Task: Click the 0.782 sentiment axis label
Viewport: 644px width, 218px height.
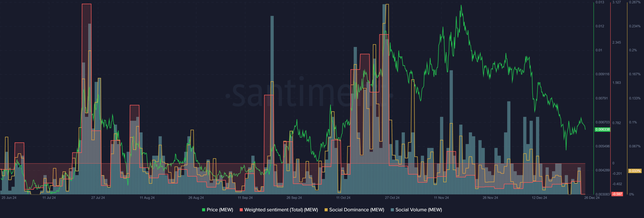Action: coord(617,123)
